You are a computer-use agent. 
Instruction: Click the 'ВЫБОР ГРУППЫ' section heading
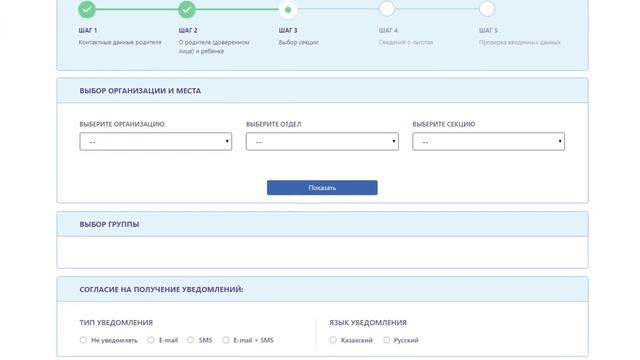point(109,224)
